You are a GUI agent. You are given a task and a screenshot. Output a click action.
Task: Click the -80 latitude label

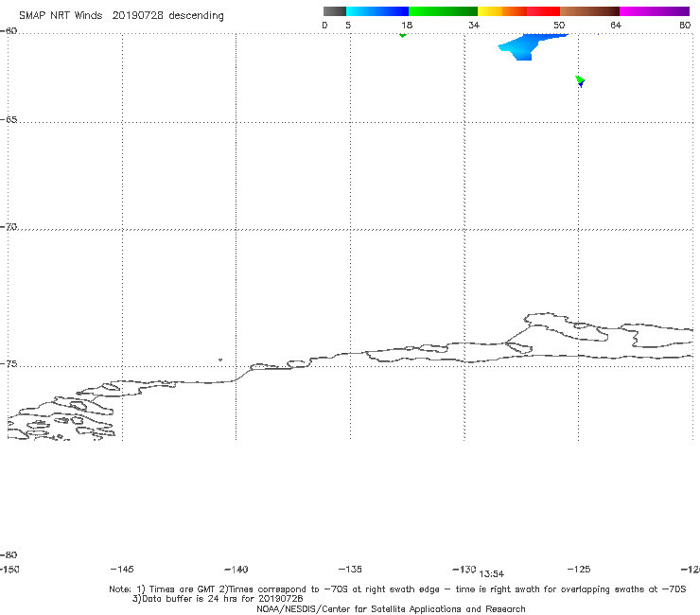click(9, 554)
